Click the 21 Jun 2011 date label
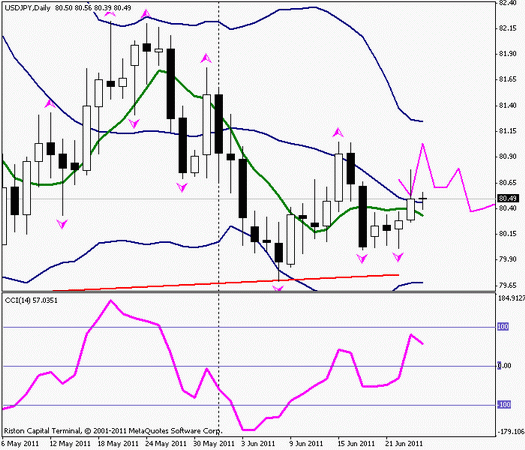The width and height of the screenshot is (525, 450). click(x=404, y=444)
